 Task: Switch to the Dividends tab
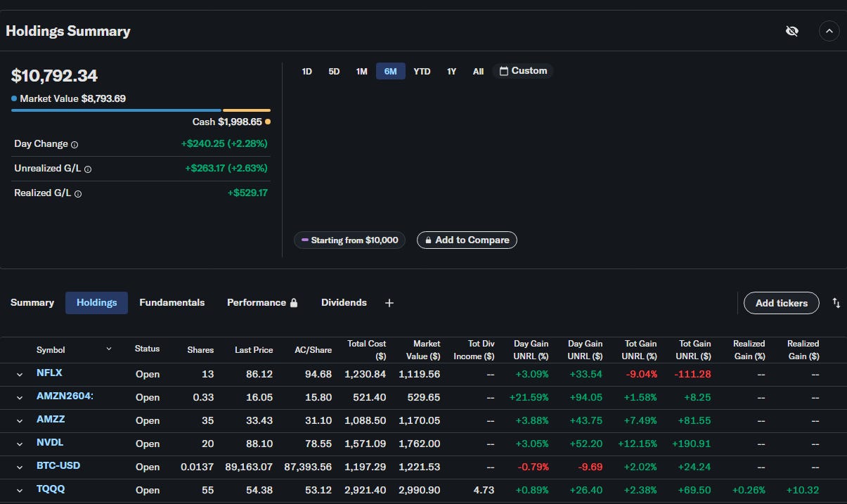point(344,303)
